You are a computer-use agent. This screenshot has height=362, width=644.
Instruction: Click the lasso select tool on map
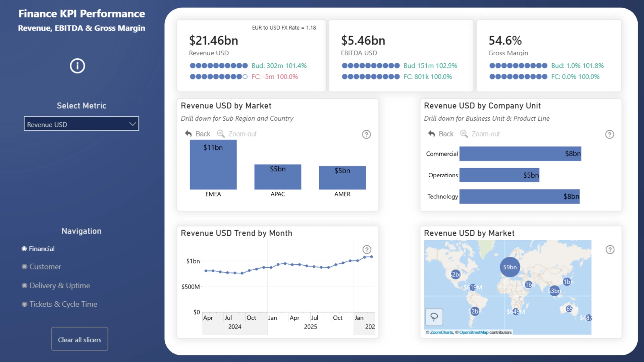(434, 317)
